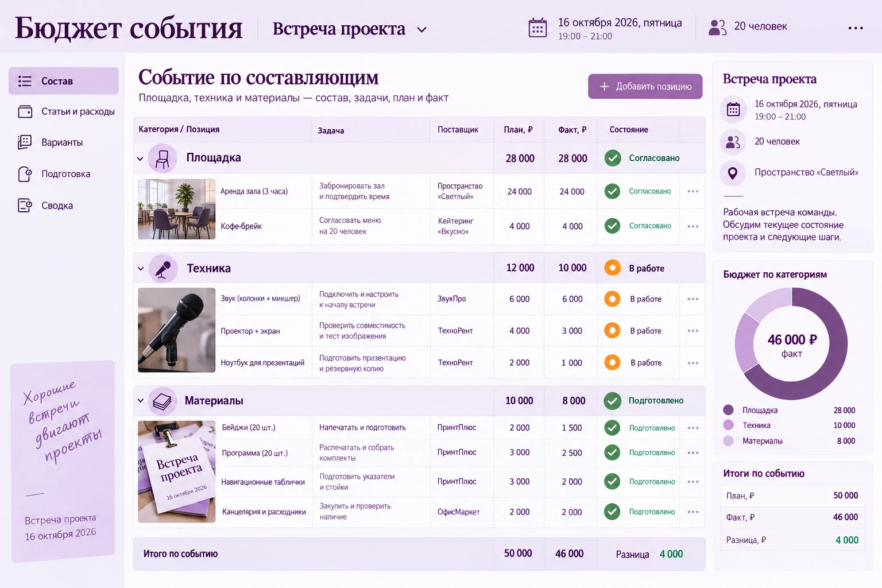
Task: Toggle the Подготовлено check for Бейджи
Action: [x=613, y=428]
